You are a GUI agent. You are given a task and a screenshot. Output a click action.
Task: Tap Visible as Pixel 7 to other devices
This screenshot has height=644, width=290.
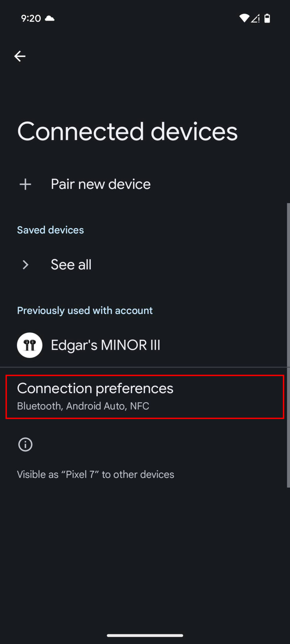click(95, 474)
